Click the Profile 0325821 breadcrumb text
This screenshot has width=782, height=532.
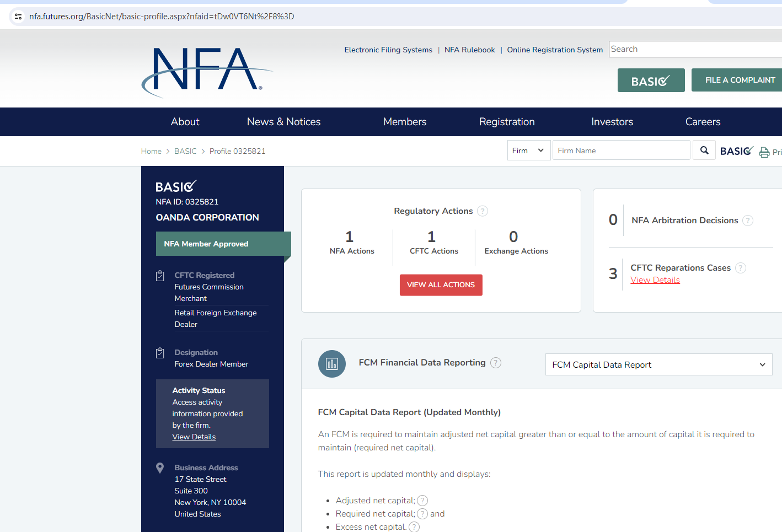[x=237, y=151]
